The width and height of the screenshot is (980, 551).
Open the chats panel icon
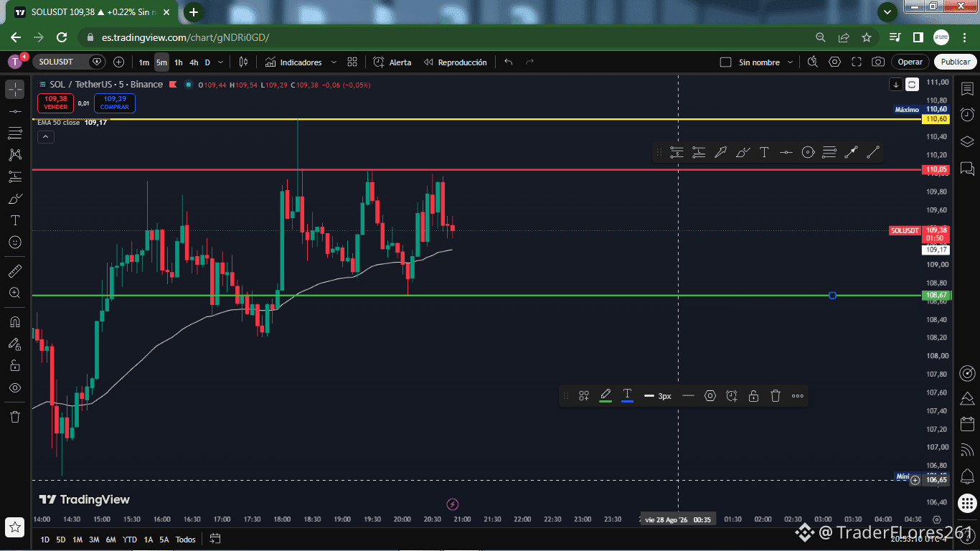[967, 169]
